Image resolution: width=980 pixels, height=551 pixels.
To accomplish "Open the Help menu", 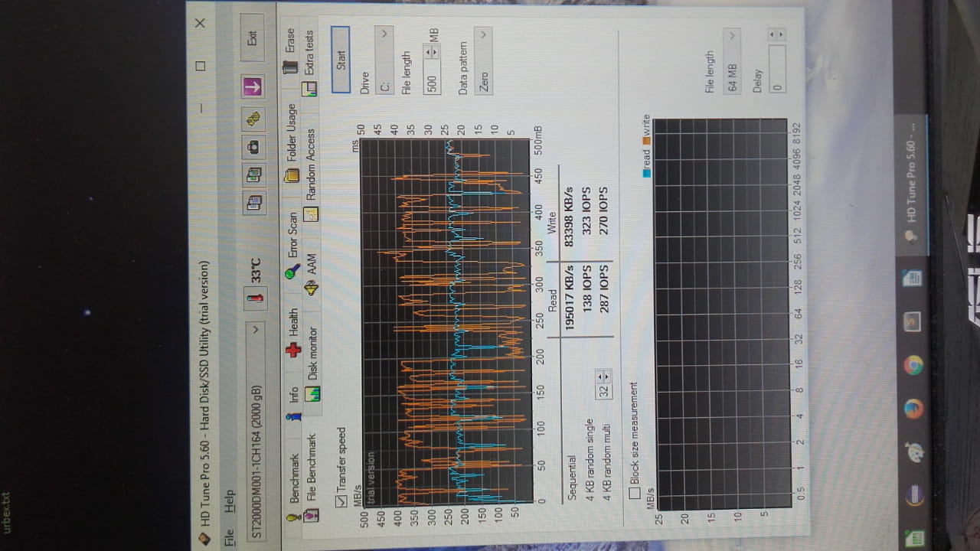I will pyautogui.click(x=228, y=503).
